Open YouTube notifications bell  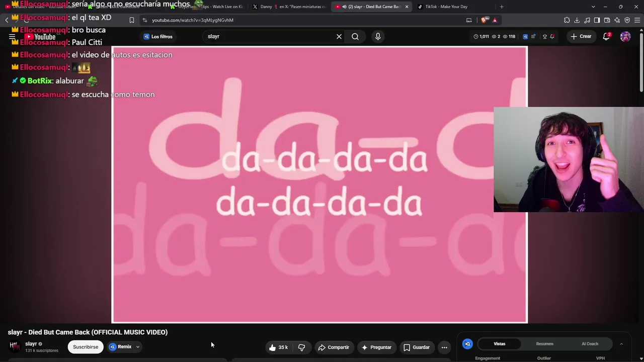606,36
